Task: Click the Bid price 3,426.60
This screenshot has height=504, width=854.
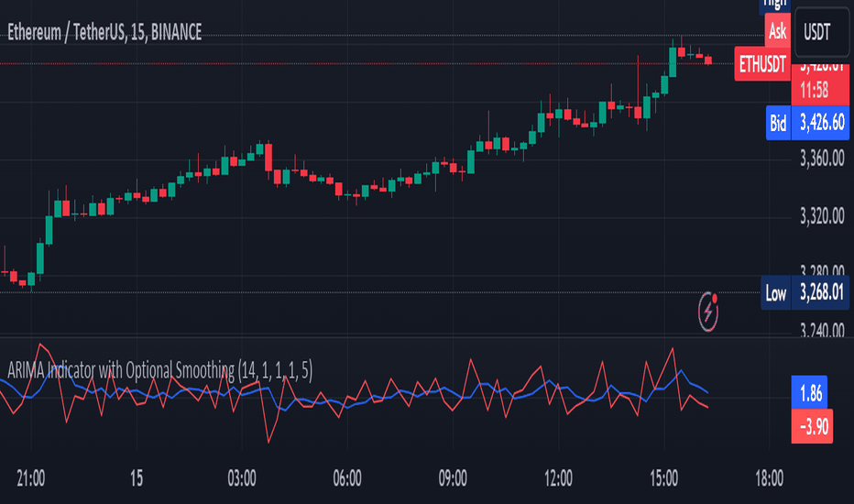Action: (822, 123)
